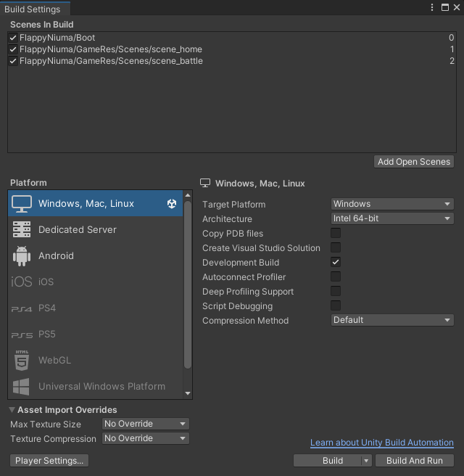
Task: Enable Deep Profiling Support
Action: [336, 291]
